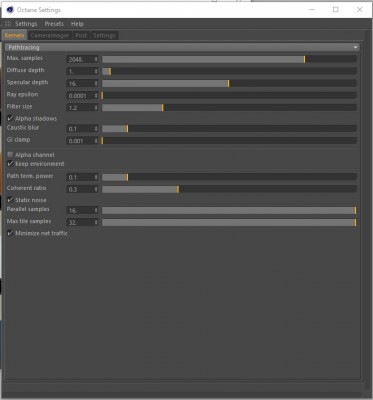Click the Ray epsilon slider bar
373x400 pixels.
click(229, 96)
